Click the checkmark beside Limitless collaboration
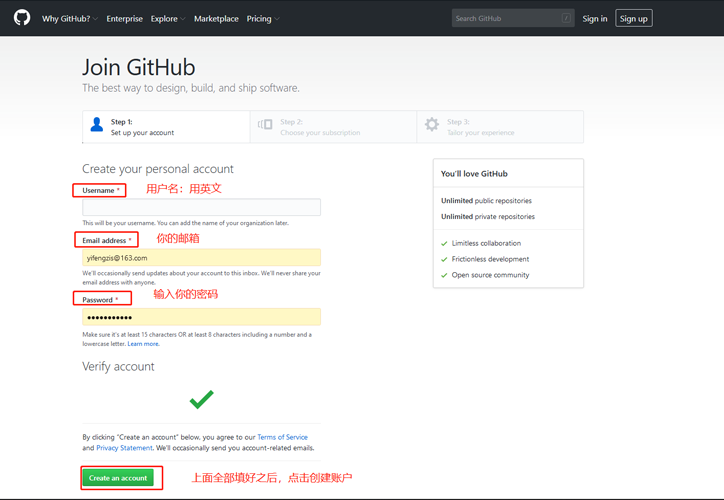The width and height of the screenshot is (724, 500). click(x=444, y=243)
